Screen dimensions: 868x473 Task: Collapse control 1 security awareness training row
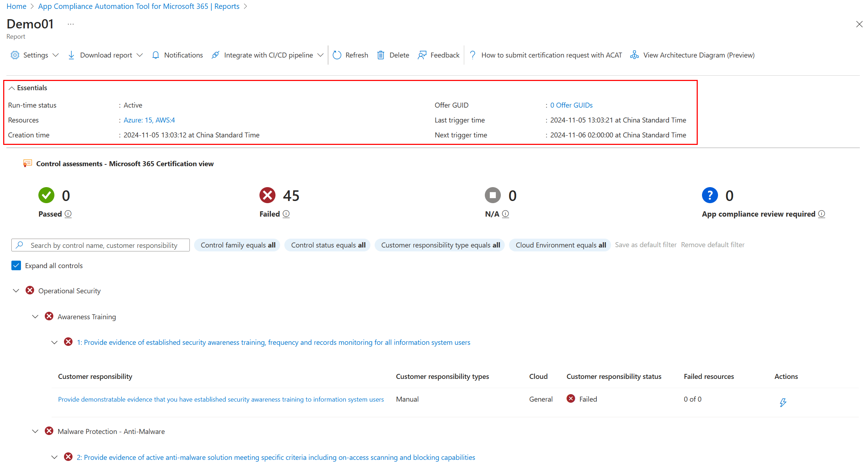54,342
